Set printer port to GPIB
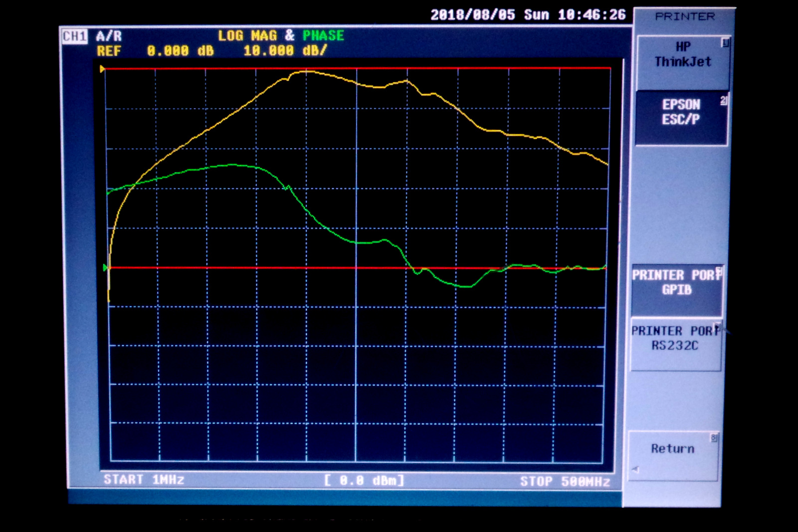The width and height of the screenshot is (798, 532). [677, 283]
